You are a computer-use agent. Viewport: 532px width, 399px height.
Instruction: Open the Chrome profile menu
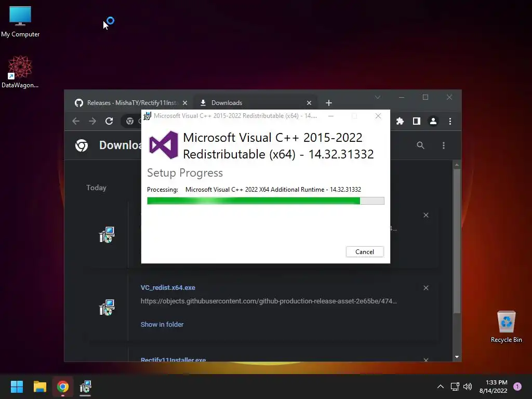[x=433, y=121]
